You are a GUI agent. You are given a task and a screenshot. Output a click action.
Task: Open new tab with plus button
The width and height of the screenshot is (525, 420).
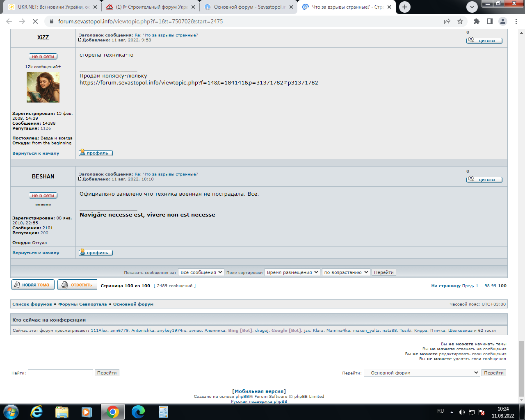point(405,7)
